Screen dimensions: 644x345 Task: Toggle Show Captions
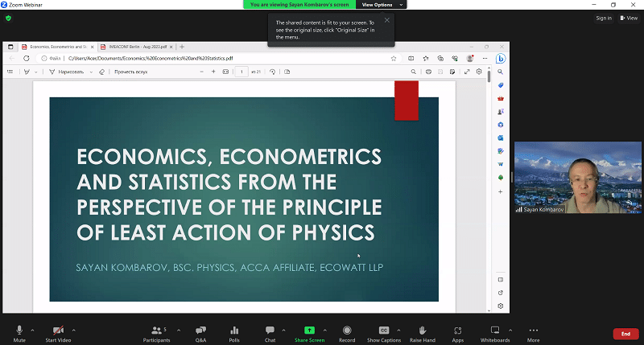click(x=384, y=333)
